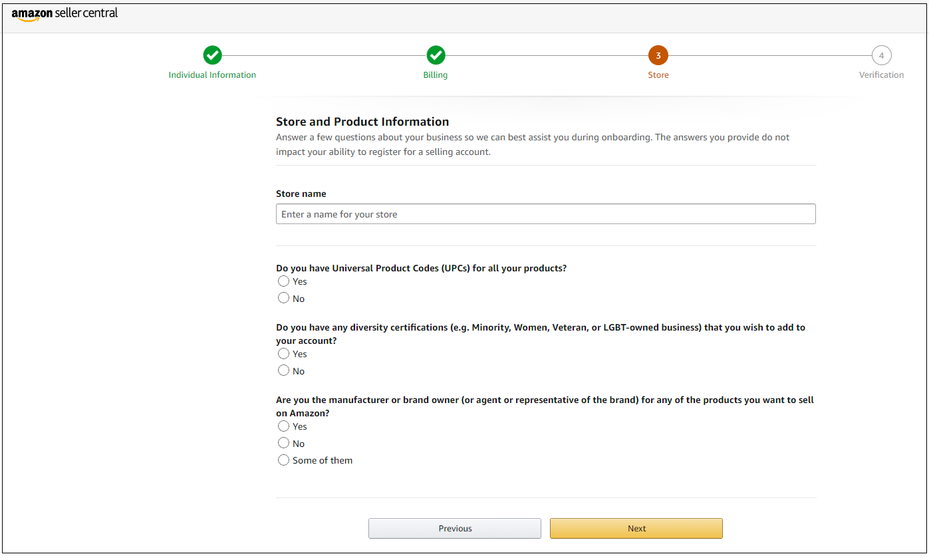This screenshot has width=929, height=560.
Task: Click the orange step 3 Store circle
Action: [x=658, y=55]
